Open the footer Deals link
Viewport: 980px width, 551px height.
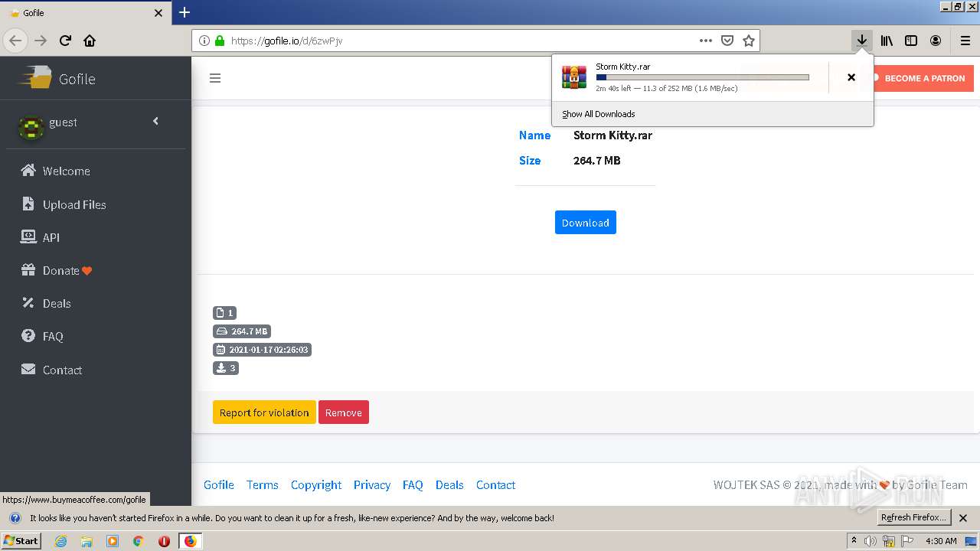[449, 484]
